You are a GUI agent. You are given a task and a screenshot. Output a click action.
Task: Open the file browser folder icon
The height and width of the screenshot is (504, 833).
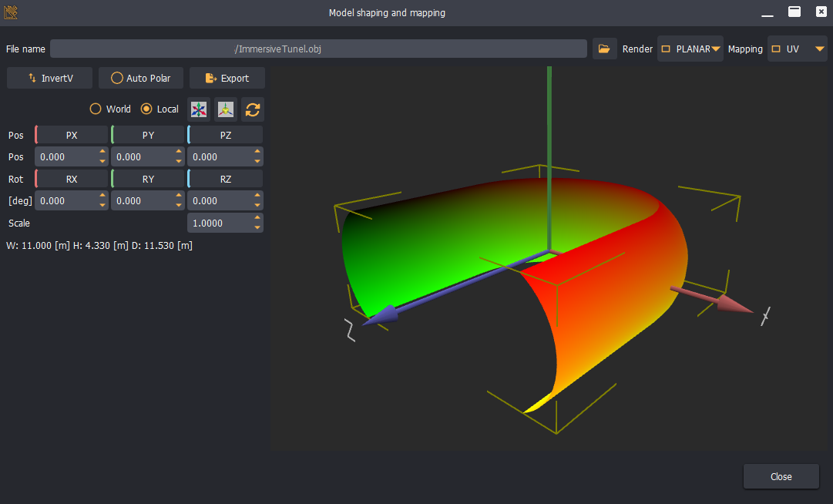(604, 49)
